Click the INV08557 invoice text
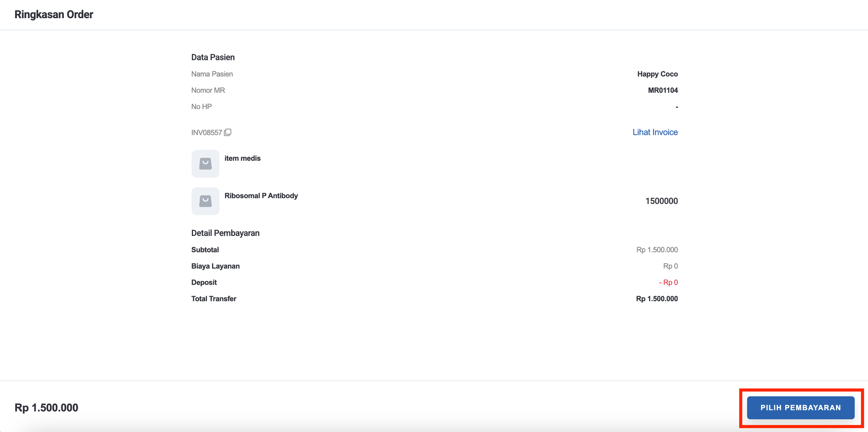The image size is (868, 432). (x=207, y=133)
